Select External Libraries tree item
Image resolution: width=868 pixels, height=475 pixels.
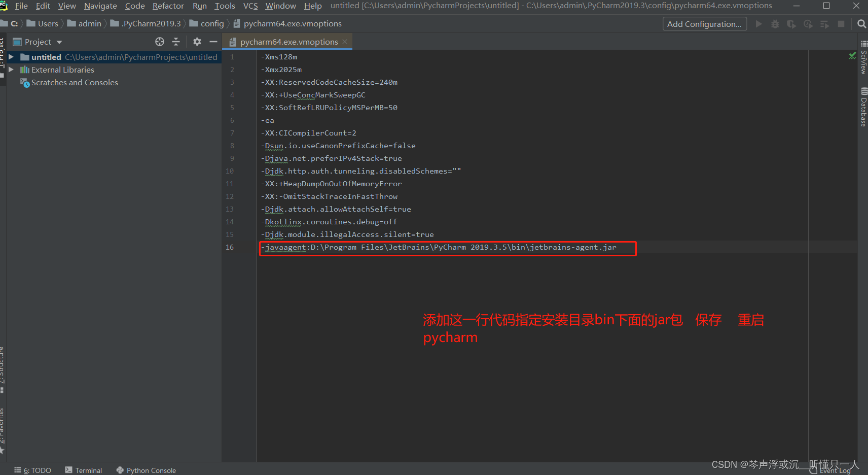coord(63,70)
